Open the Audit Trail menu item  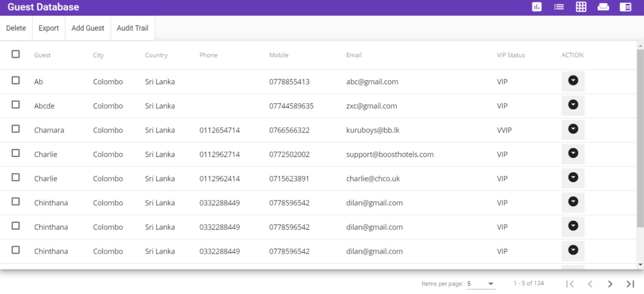[133, 28]
